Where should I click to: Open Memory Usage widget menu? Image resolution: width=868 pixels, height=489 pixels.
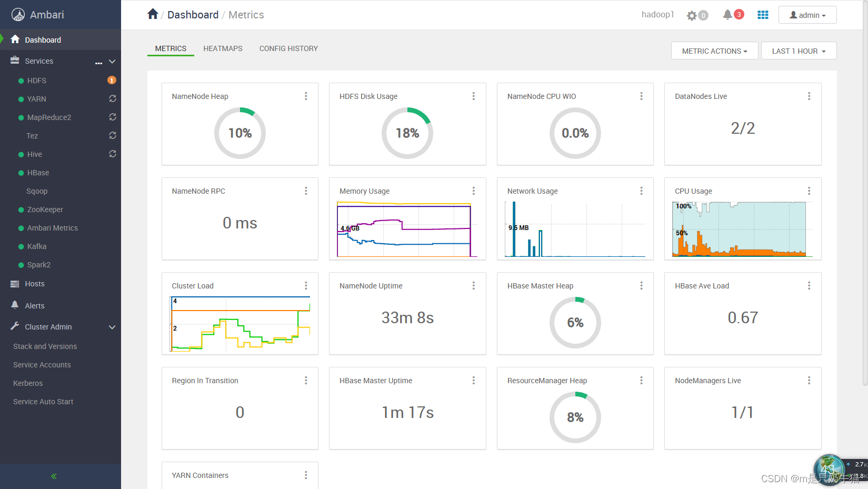474,191
